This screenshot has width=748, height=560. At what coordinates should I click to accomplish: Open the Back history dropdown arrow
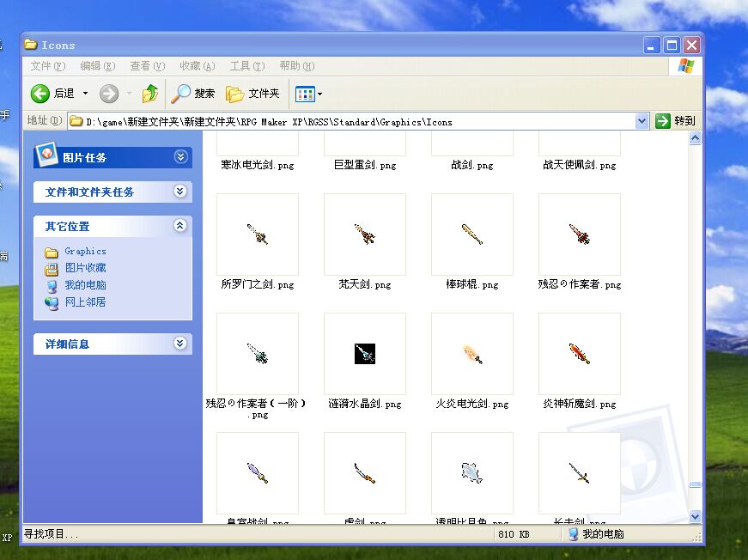click(85, 94)
